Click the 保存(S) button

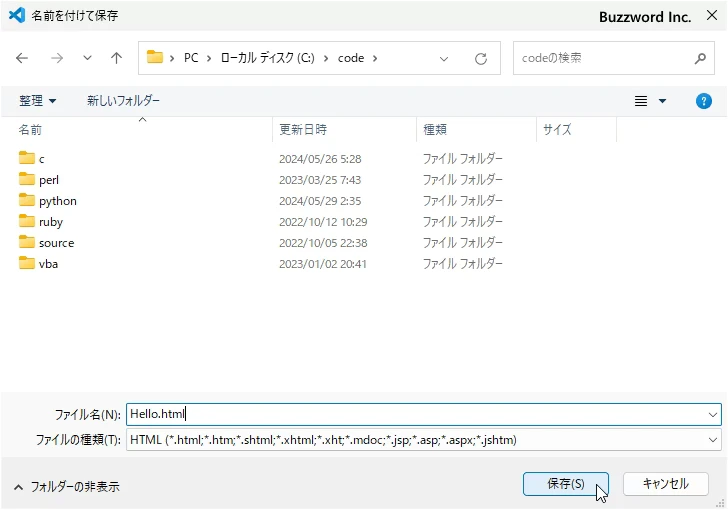coord(566,484)
